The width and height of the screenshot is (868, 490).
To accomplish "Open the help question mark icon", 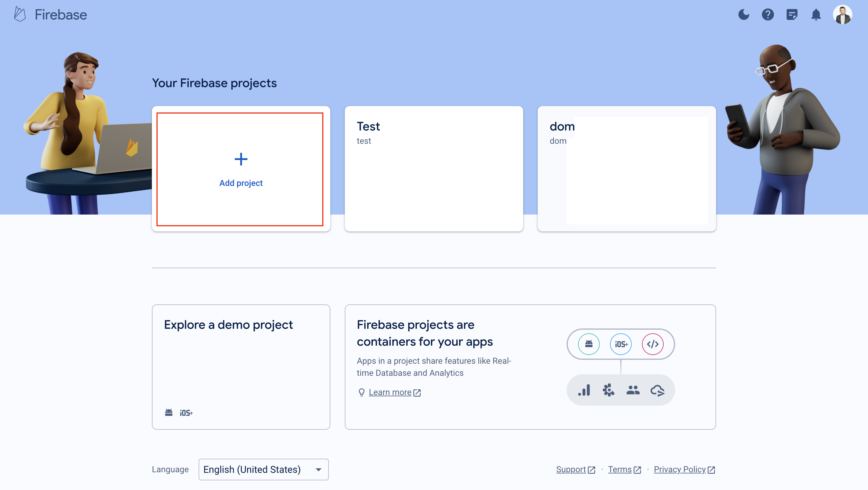I will (x=768, y=14).
